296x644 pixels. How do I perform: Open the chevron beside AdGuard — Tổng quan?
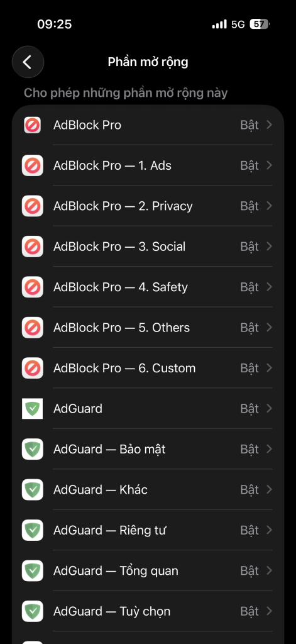point(270,570)
